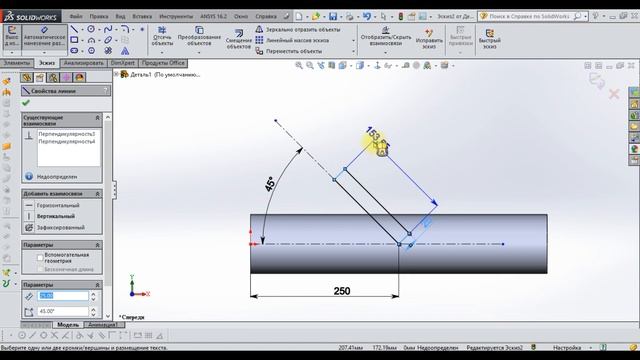
Task: Click the Text sketch tool icon
Action: [x=125, y=51]
